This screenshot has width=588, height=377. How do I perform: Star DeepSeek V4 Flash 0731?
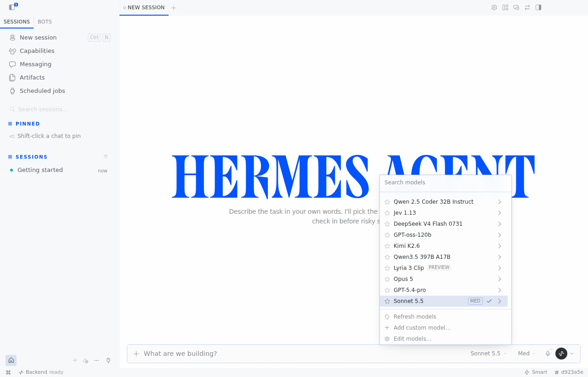(x=387, y=224)
